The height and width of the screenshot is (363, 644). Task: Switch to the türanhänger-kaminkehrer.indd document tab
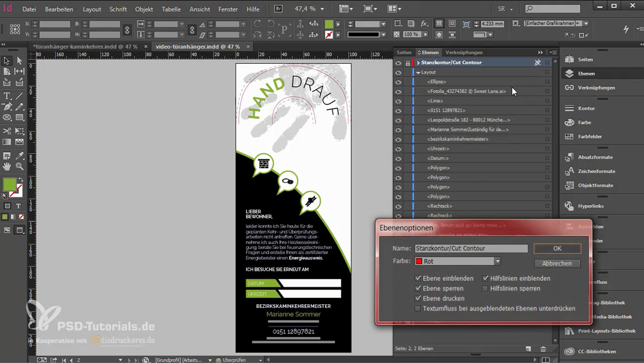pos(85,47)
